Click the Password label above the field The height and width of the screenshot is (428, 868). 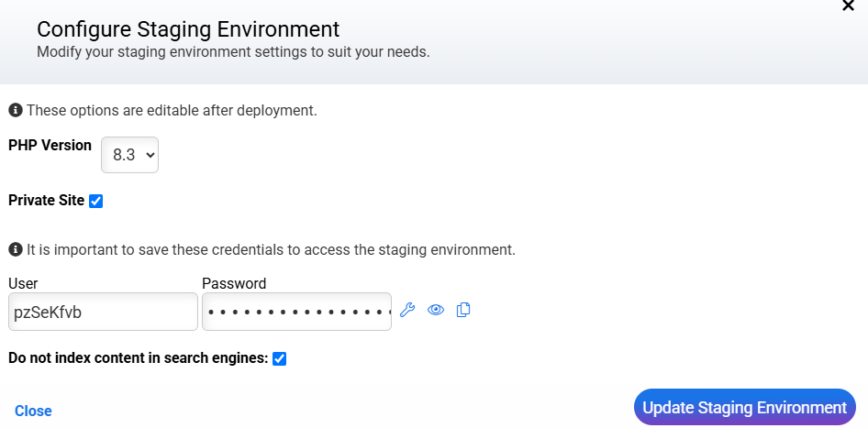pos(234,283)
